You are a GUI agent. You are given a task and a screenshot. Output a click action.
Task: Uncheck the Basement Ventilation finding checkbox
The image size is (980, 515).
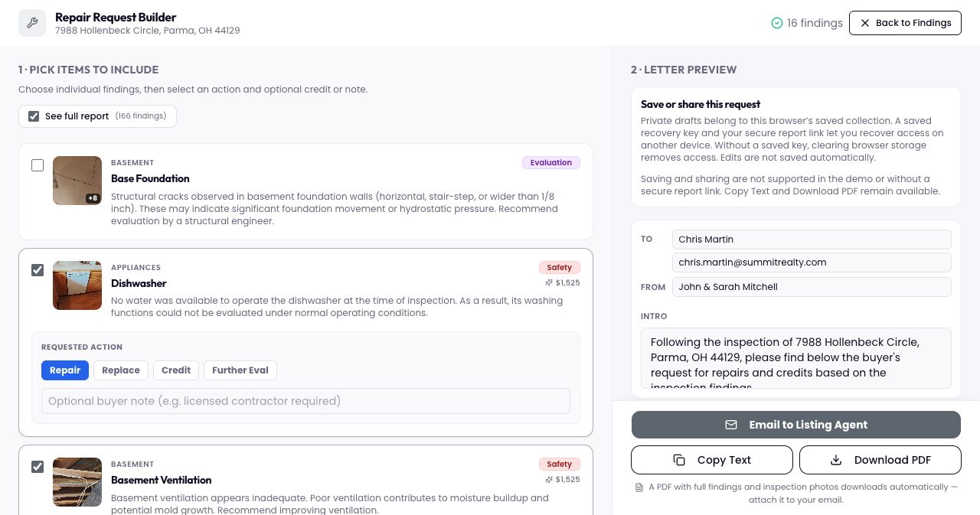[x=38, y=467]
